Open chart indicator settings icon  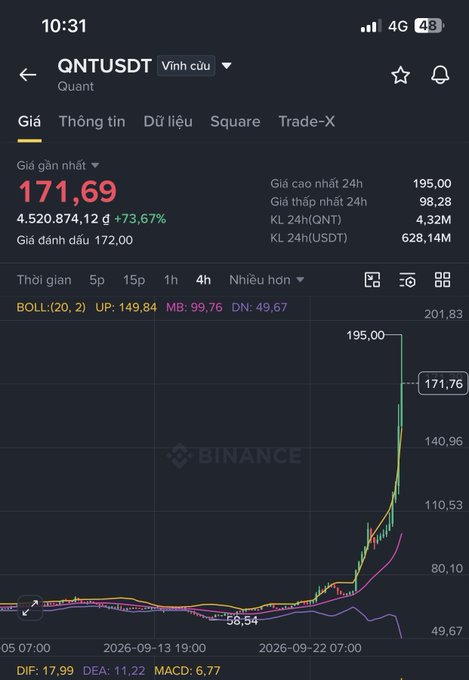[x=407, y=280]
